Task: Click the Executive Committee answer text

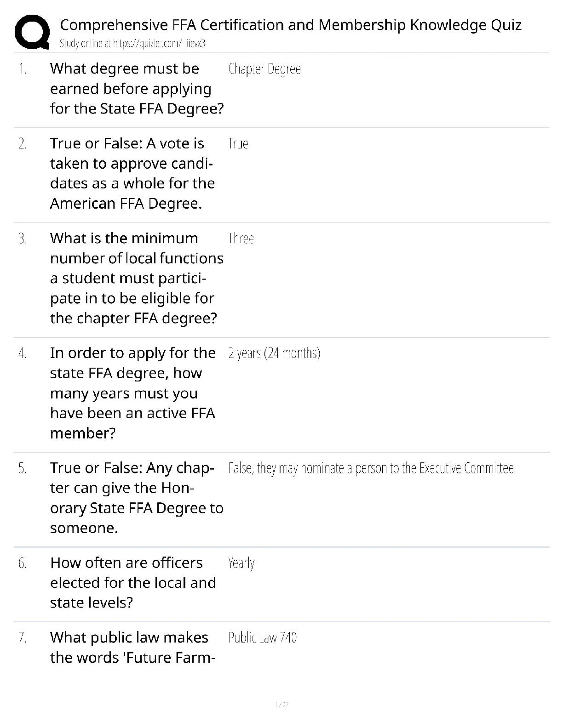Action: coord(371,468)
